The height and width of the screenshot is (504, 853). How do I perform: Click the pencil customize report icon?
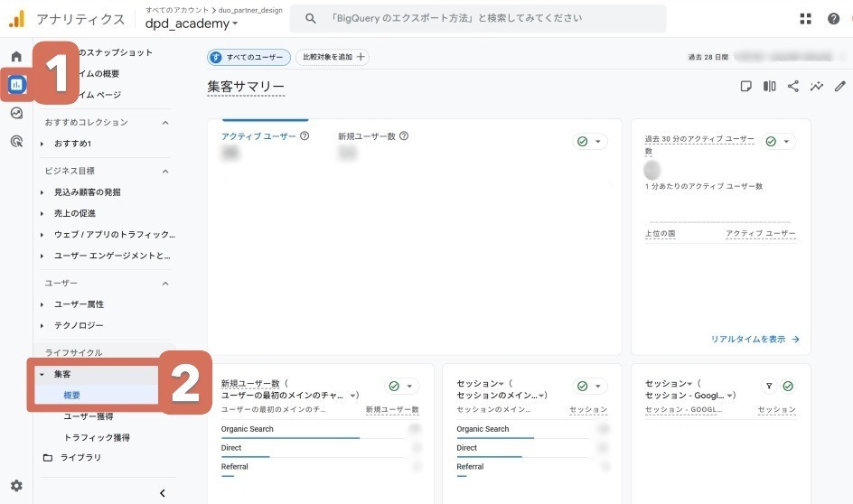pos(840,87)
